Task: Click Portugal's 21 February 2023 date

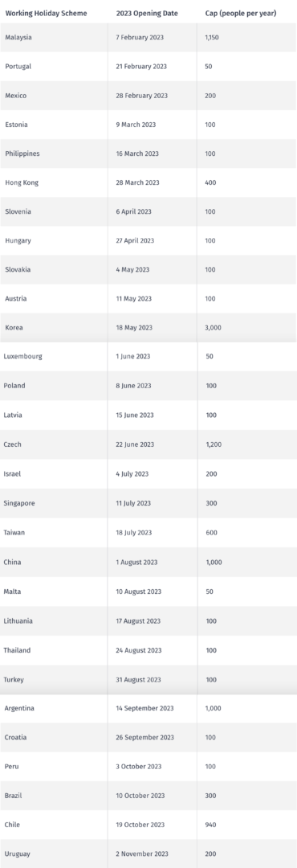Action: [141, 67]
